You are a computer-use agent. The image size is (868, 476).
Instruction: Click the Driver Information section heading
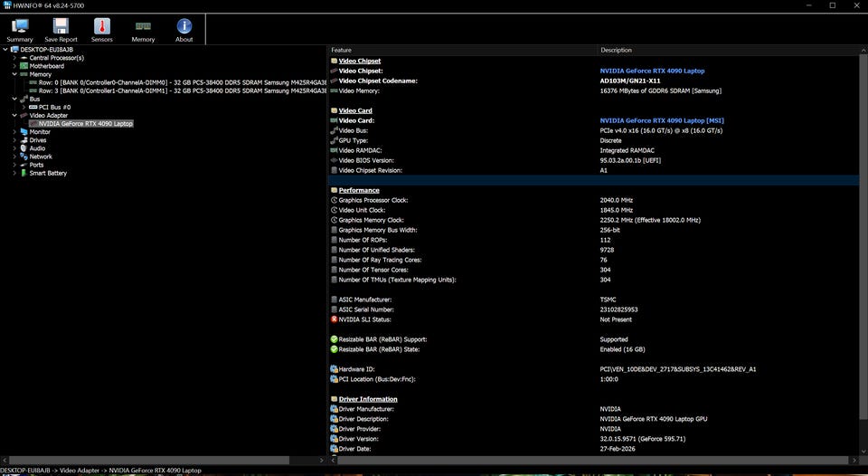tap(368, 399)
